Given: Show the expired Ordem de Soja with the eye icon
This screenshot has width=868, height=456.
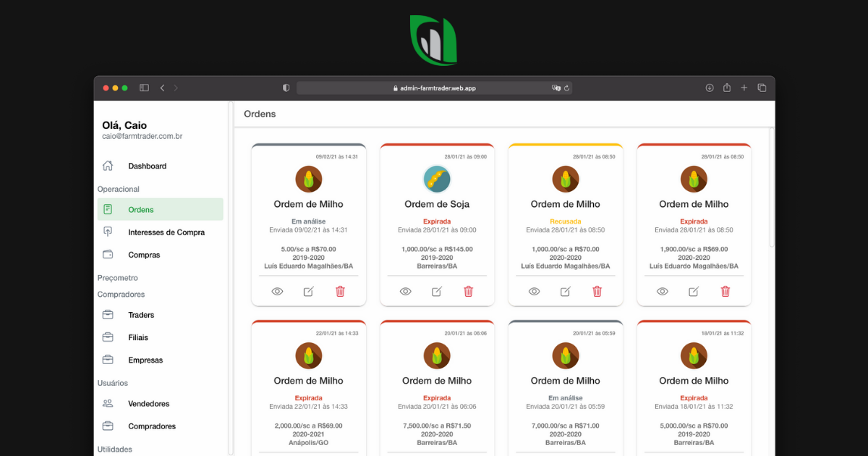Looking at the screenshot, I should tap(405, 291).
